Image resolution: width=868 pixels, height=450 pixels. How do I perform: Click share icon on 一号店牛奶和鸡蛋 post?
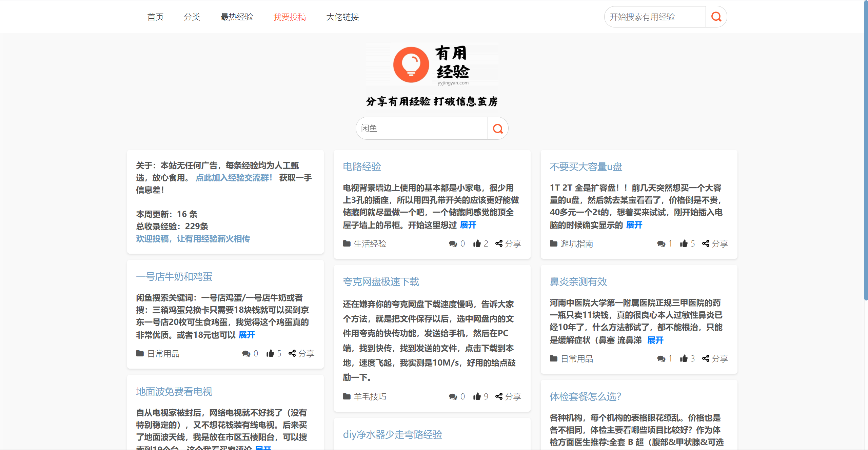[292, 354]
